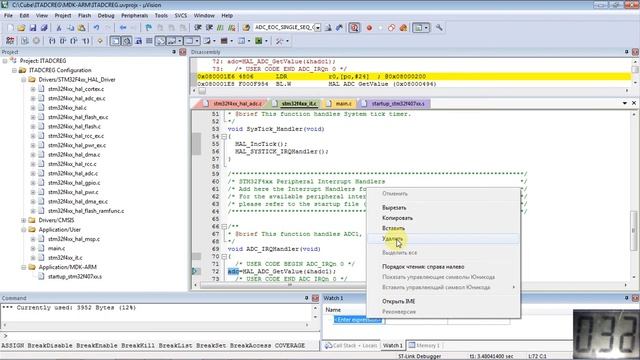Step over with the second braces icon
640x360 pixels.
63,41
